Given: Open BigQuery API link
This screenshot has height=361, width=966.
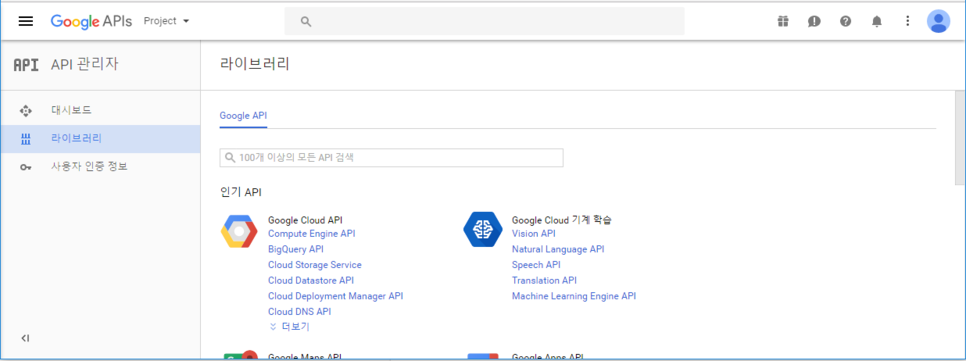Looking at the screenshot, I should (296, 249).
